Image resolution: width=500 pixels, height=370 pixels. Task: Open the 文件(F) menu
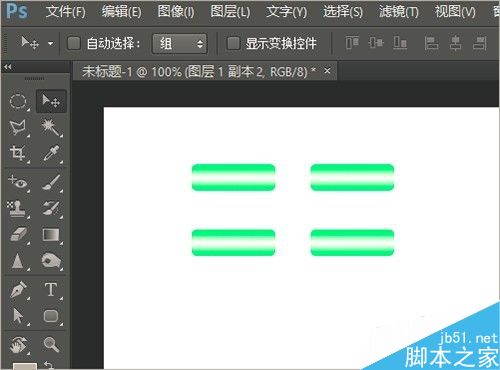(66, 12)
